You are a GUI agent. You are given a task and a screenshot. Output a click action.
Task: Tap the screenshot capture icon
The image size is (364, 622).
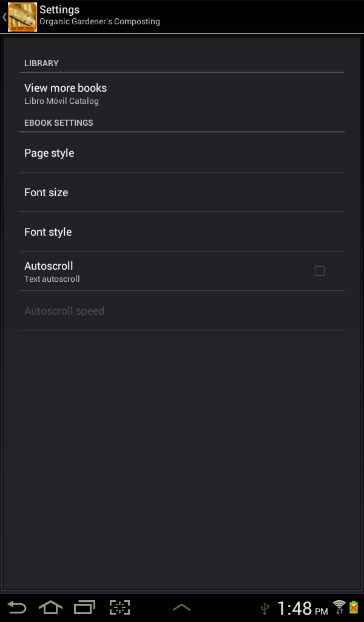tap(120, 607)
